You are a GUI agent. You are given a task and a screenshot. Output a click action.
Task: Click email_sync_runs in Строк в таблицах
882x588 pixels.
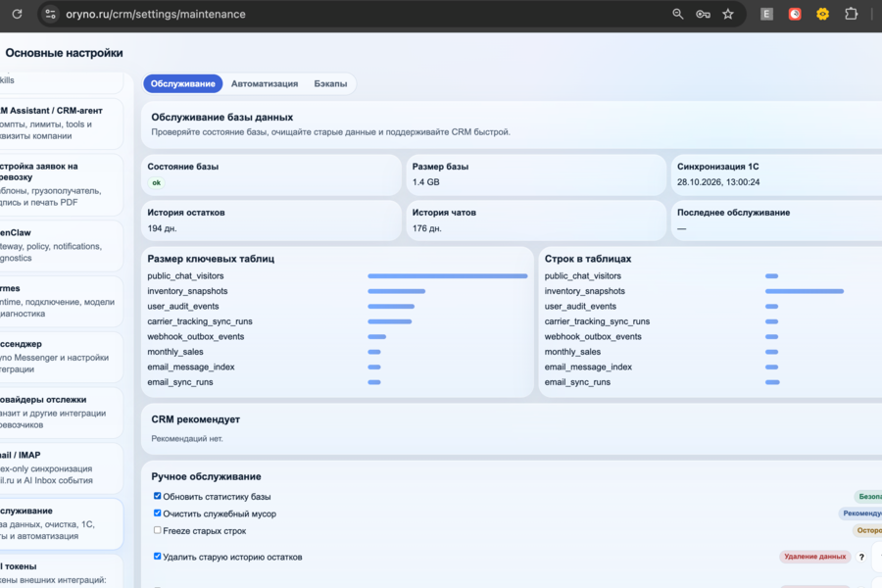[x=577, y=382]
